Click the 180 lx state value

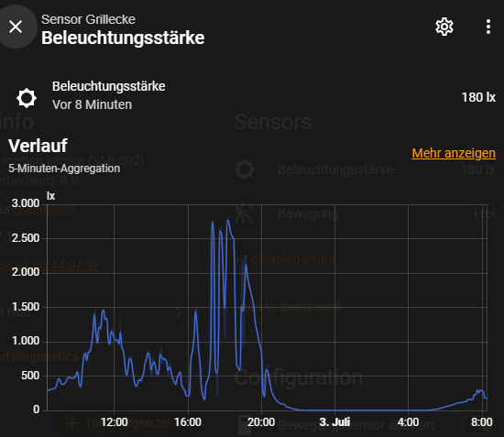[478, 97]
